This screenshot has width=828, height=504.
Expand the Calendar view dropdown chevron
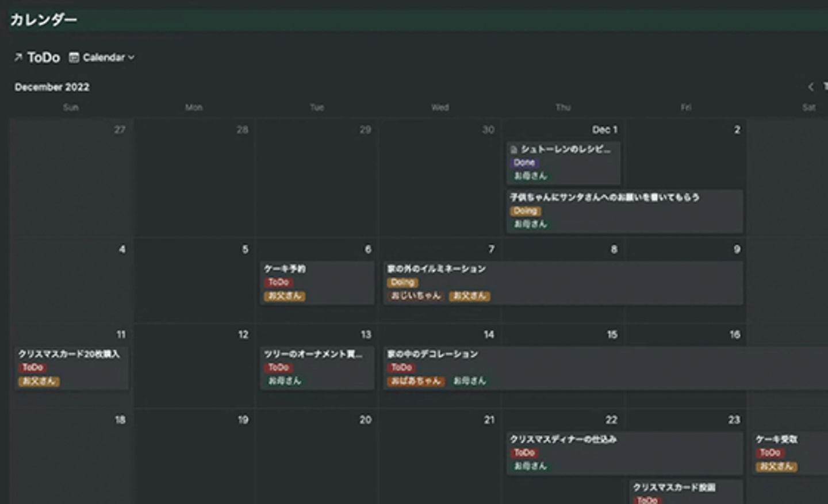coord(132,57)
